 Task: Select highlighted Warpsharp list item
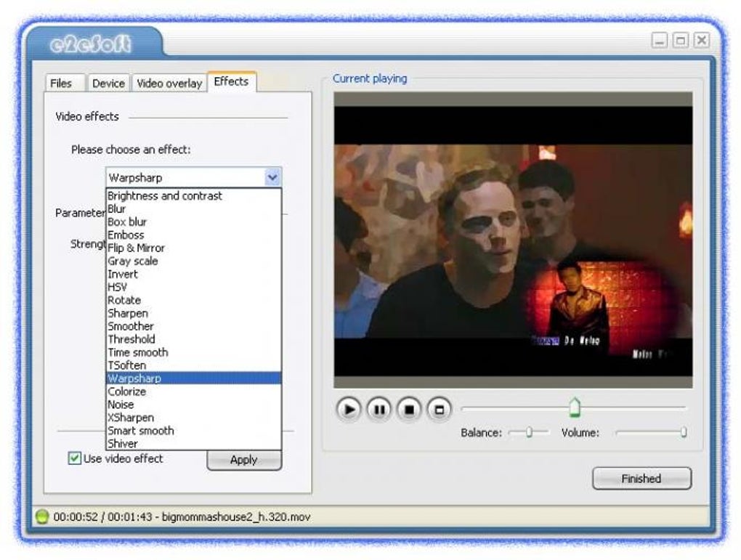point(193,378)
